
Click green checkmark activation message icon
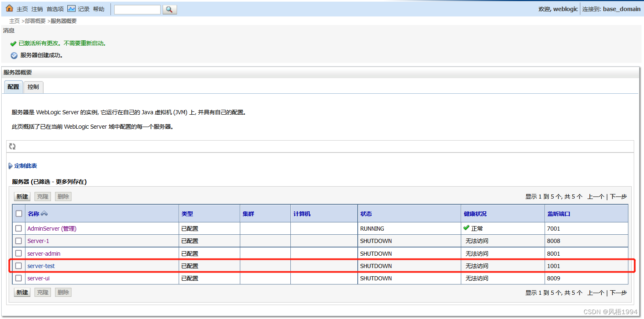[x=13, y=44]
